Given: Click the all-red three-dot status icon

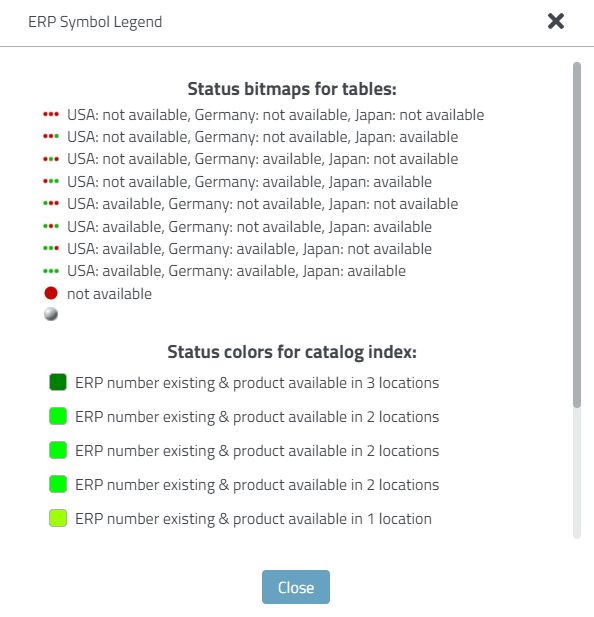Looking at the screenshot, I should point(51,115).
